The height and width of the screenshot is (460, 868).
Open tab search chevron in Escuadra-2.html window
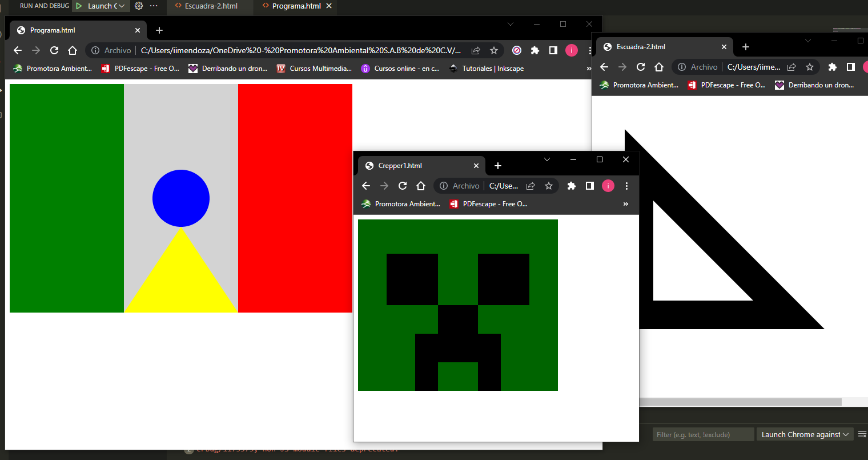click(x=807, y=41)
